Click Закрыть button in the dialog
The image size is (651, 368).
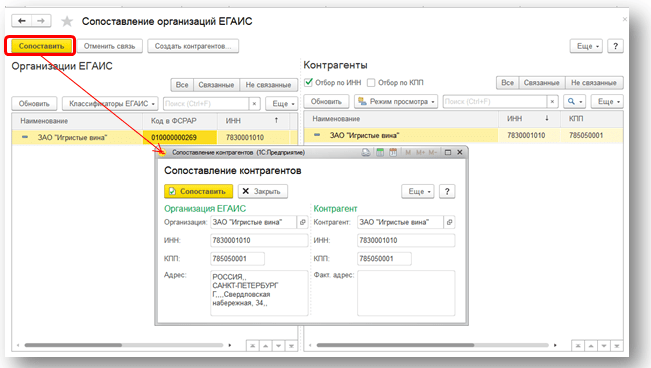263,191
